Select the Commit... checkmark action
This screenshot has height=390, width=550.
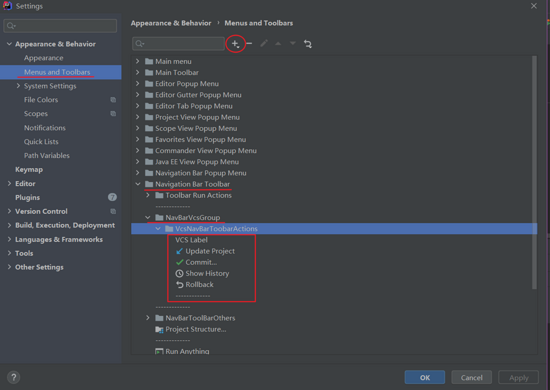(x=196, y=262)
